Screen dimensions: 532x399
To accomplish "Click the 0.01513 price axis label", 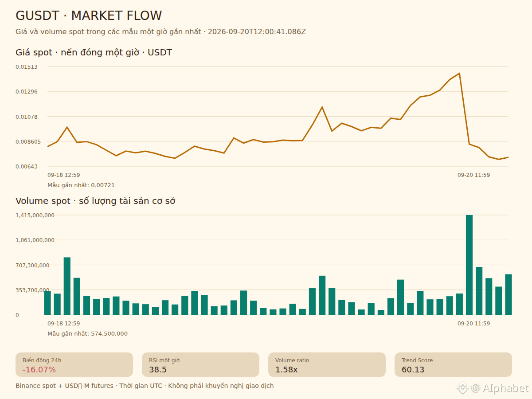I will [27, 67].
